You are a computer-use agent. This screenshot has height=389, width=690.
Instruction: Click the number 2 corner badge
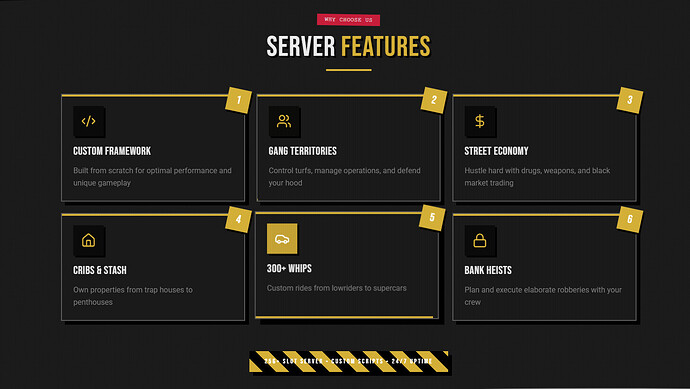point(434,100)
